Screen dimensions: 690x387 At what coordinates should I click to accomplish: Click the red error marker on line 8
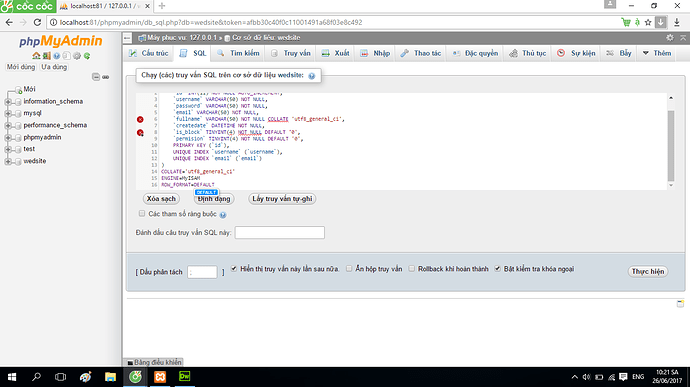pyautogui.click(x=140, y=133)
